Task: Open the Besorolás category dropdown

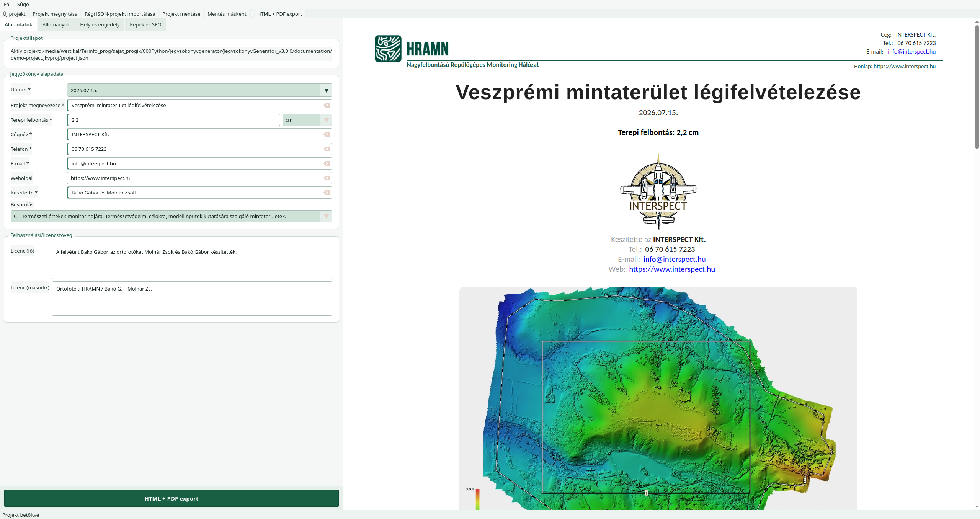Action: (x=326, y=216)
